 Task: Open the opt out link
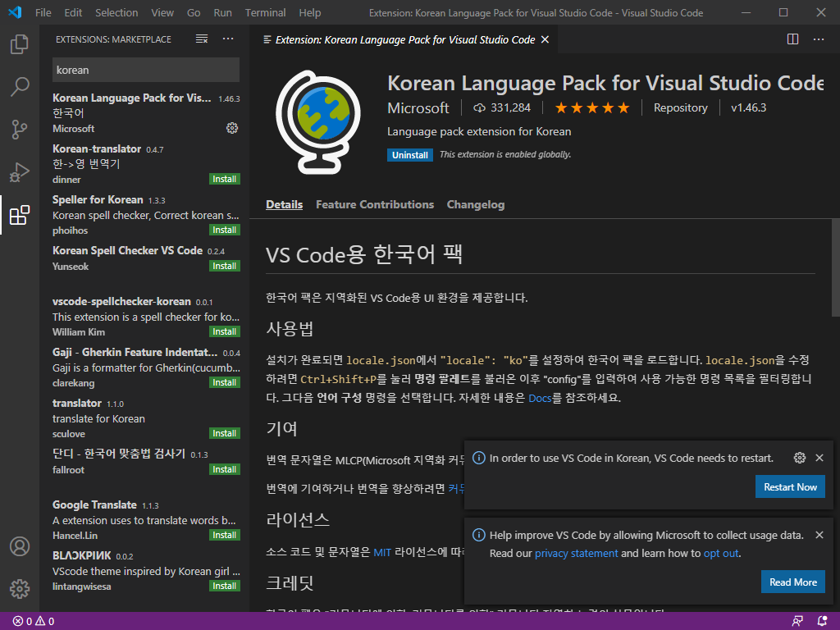pyautogui.click(x=721, y=554)
